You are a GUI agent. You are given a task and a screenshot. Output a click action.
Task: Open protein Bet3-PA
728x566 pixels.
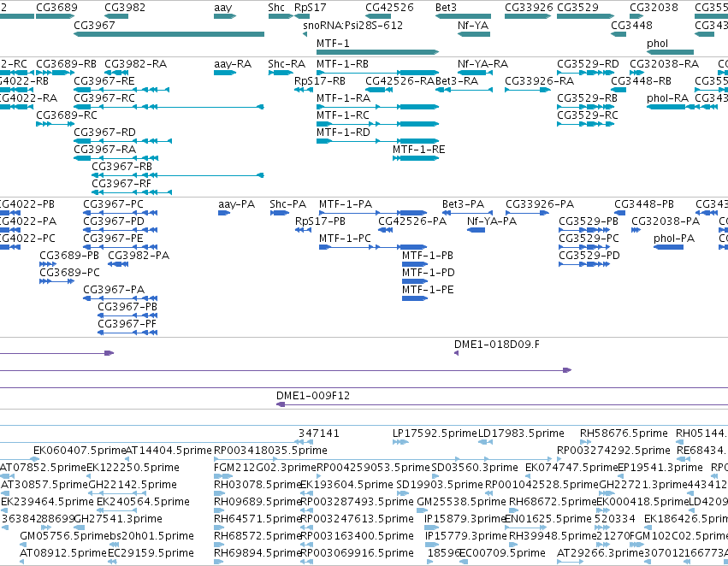[x=468, y=213]
